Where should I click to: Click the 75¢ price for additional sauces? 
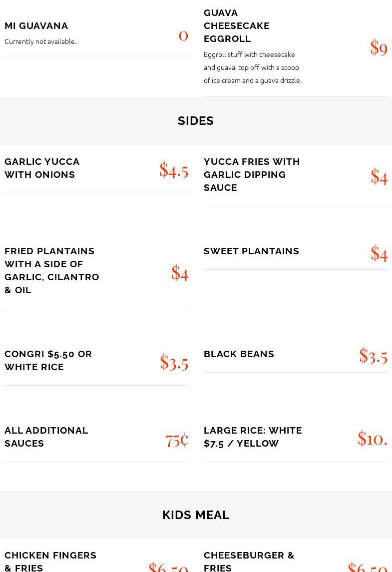pos(177,440)
